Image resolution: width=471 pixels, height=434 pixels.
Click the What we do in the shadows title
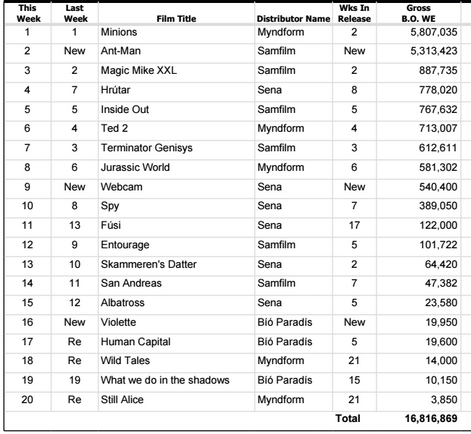pyautogui.click(x=165, y=380)
